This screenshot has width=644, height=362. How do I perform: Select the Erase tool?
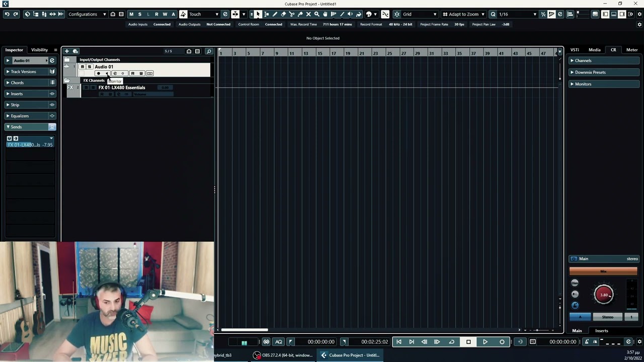(x=283, y=14)
